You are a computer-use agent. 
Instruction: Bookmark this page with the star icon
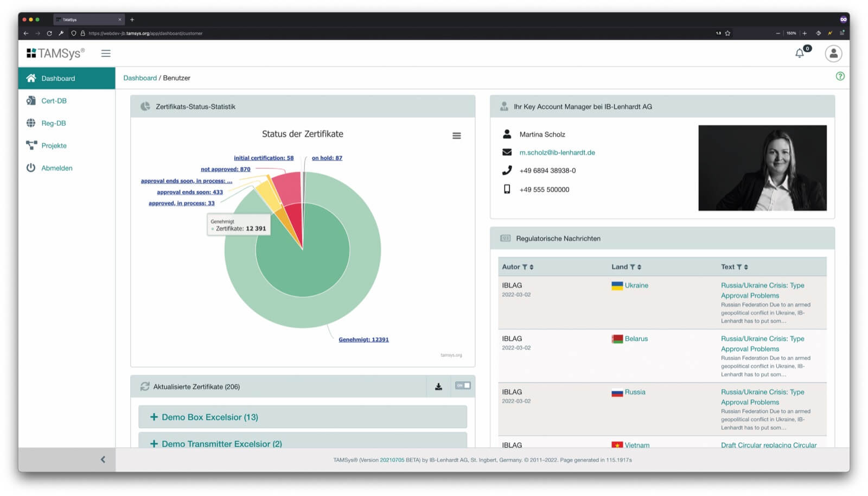point(727,33)
